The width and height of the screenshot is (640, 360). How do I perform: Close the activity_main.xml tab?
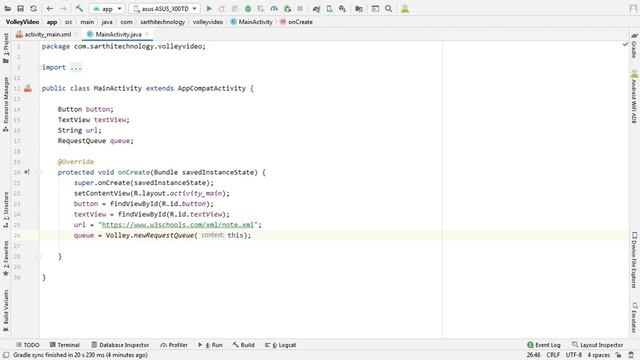pos(76,34)
